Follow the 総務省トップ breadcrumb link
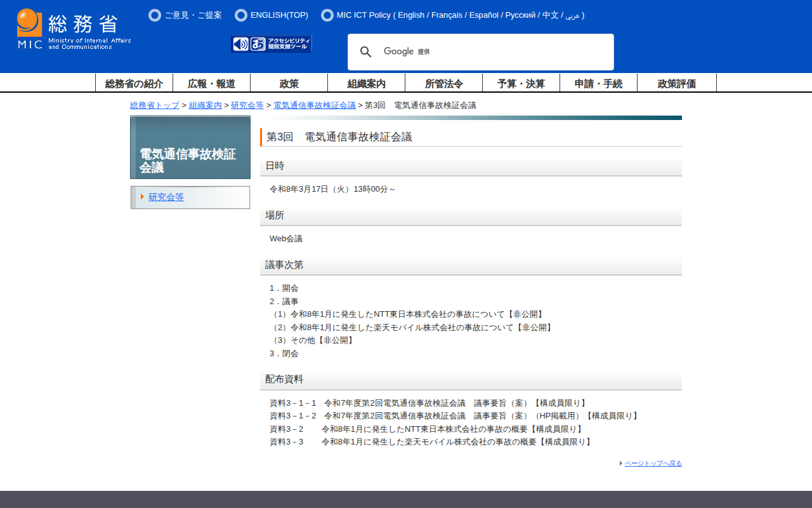The width and height of the screenshot is (812, 508). pyautogui.click(x=155, y=105)
